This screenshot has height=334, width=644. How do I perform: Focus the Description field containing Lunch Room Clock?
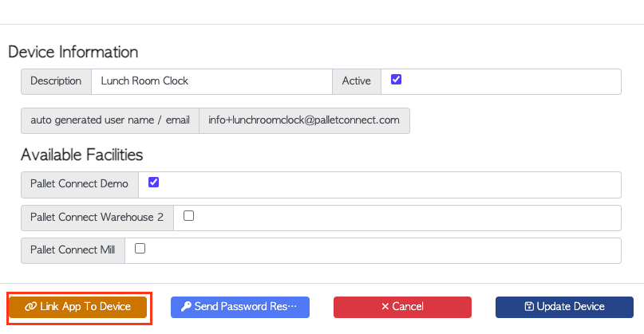(x=211, y=81)
